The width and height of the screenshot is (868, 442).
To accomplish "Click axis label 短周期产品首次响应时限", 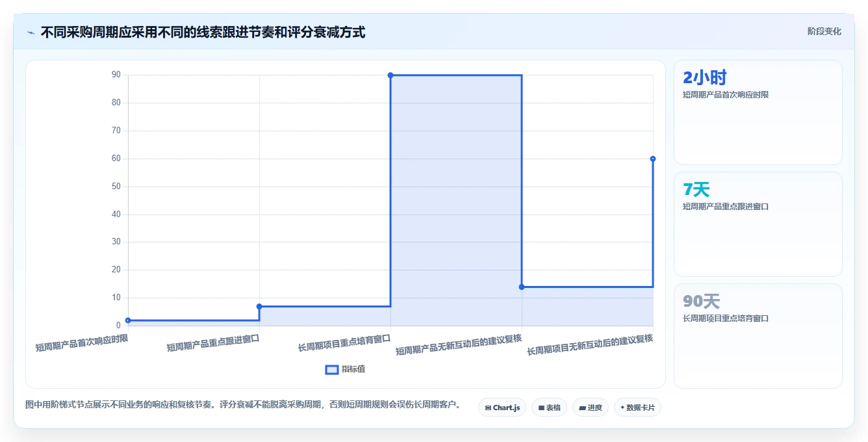I will [x=82, y=343].
